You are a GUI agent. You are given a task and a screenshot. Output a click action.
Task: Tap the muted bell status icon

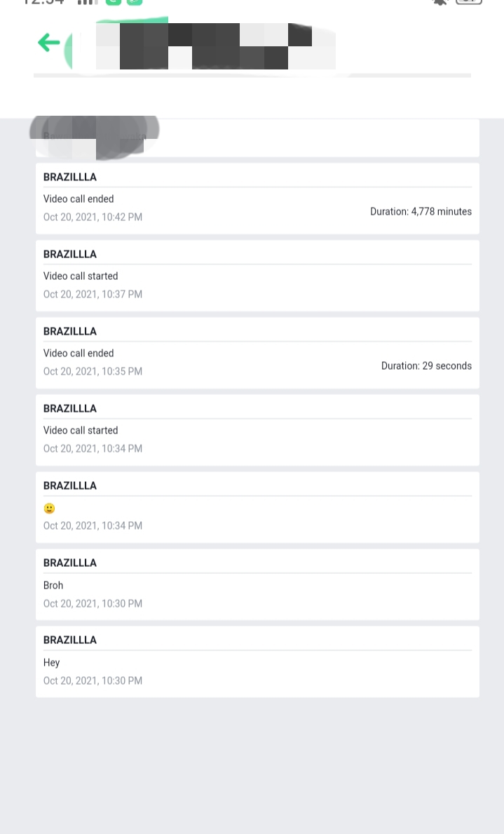pos(440,2)
